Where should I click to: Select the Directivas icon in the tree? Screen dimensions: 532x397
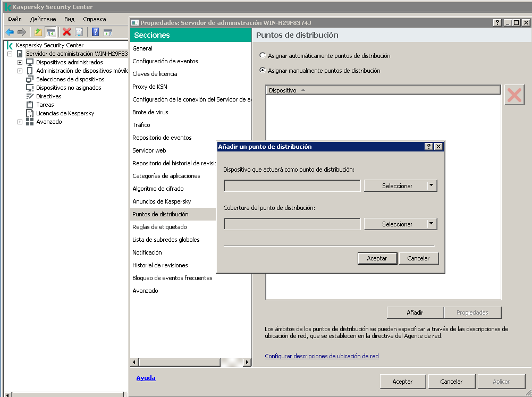click(x=31, y=96)
